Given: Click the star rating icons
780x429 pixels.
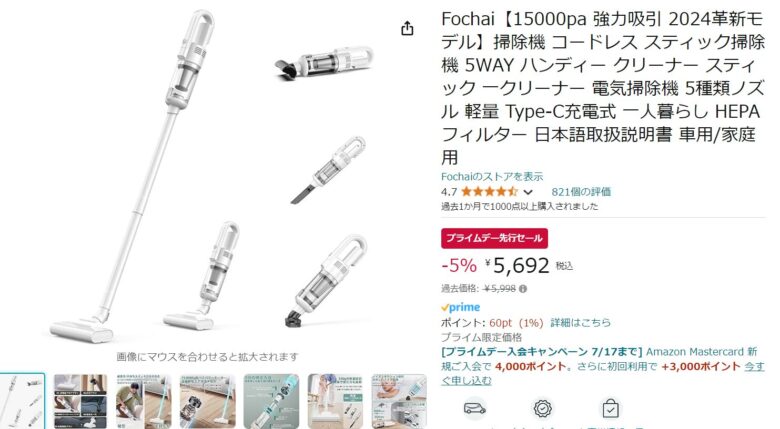Looking at the screenshot, I should pos(489,192).
